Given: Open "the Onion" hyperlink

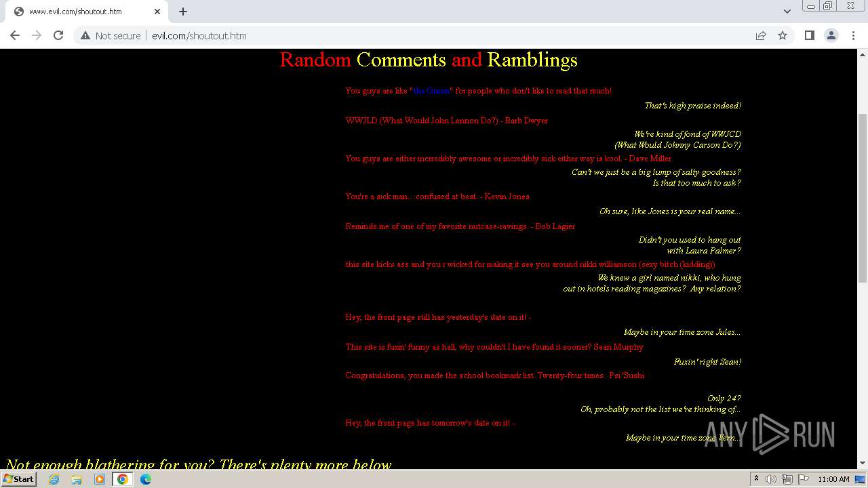Looking at the screenshot, I should pos(431,91).
